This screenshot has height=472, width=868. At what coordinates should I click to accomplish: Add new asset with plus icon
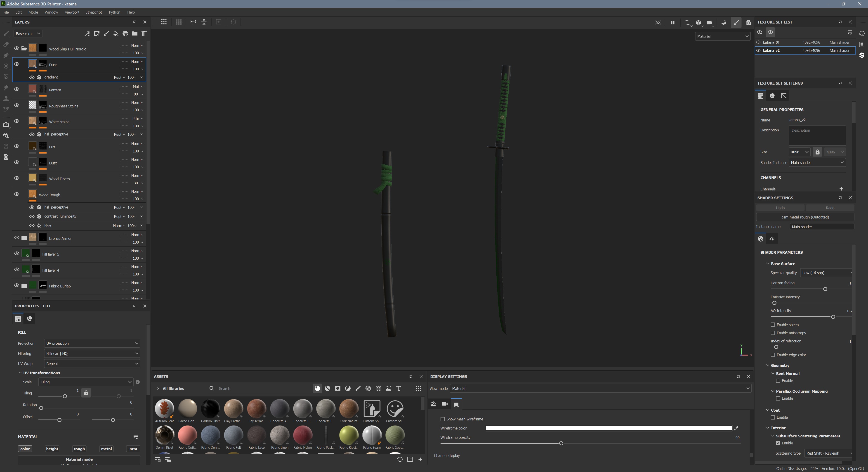[x=420, y=459]
